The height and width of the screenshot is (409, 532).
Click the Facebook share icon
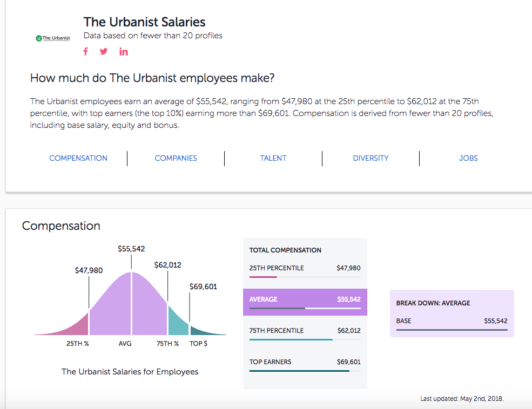(85, 52)
